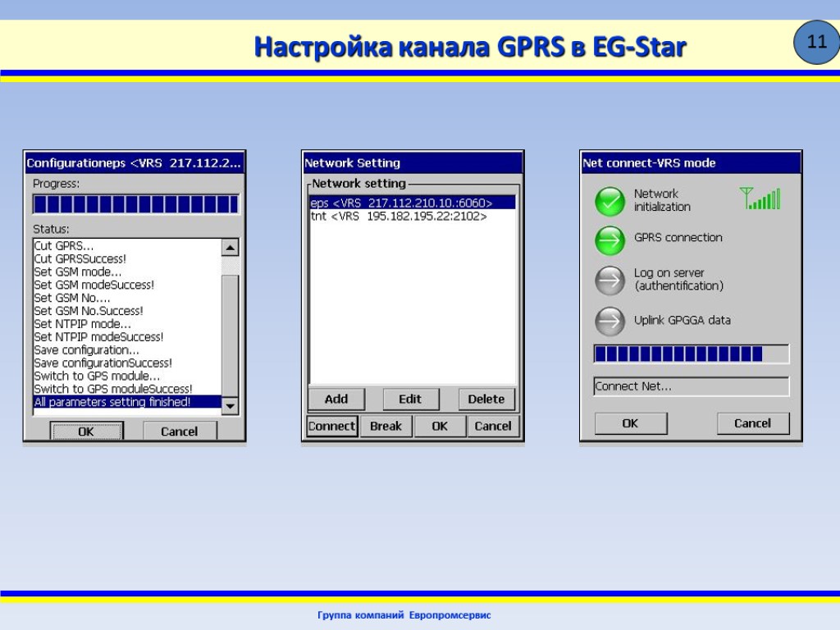Click the 'GPRS connection' label
Image resolution: width=840 pixels, height=630 pixels.
678,237
